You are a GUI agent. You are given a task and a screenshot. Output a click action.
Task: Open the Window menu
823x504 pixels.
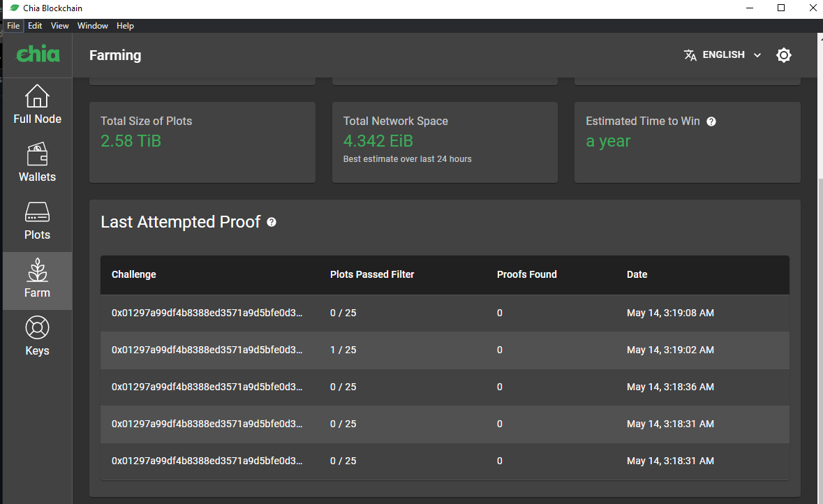point(92,26)
